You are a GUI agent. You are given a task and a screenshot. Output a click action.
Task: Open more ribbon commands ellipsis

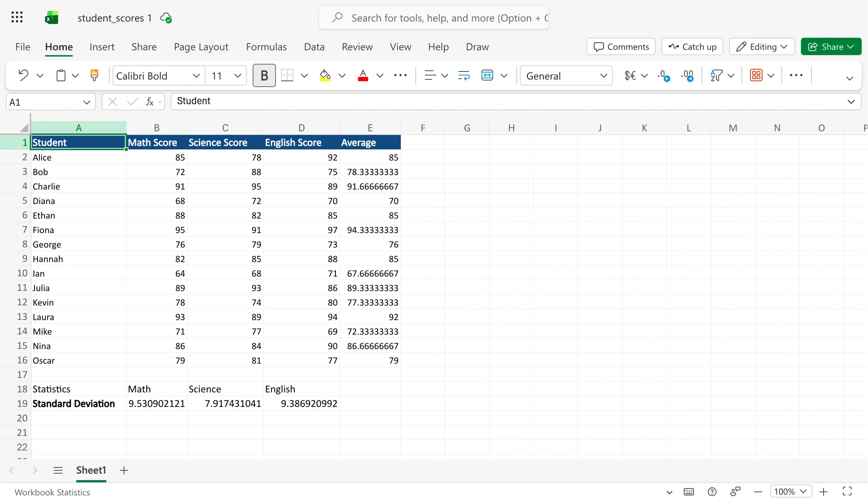[796, 75]
